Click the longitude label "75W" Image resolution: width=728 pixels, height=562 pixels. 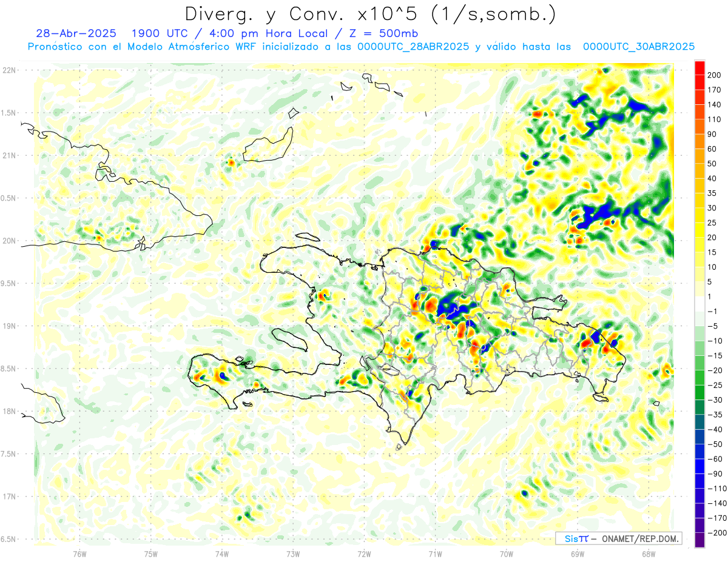coord(151,554)
